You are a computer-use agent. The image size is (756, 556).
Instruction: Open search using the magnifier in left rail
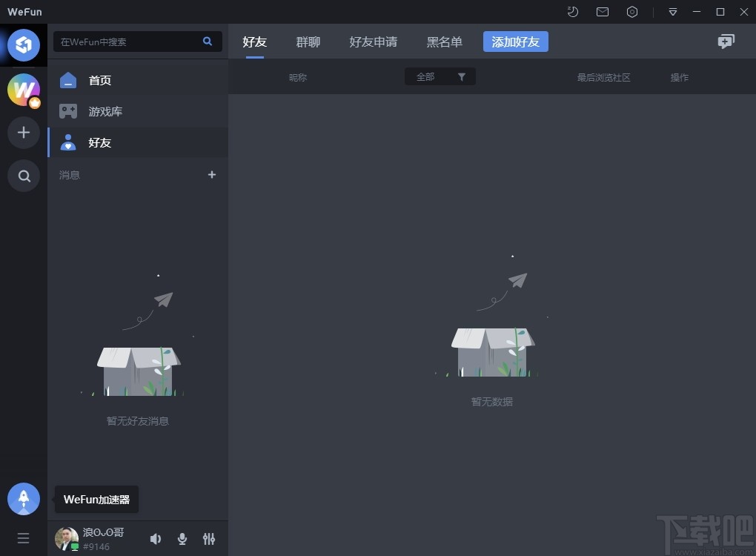23,176
